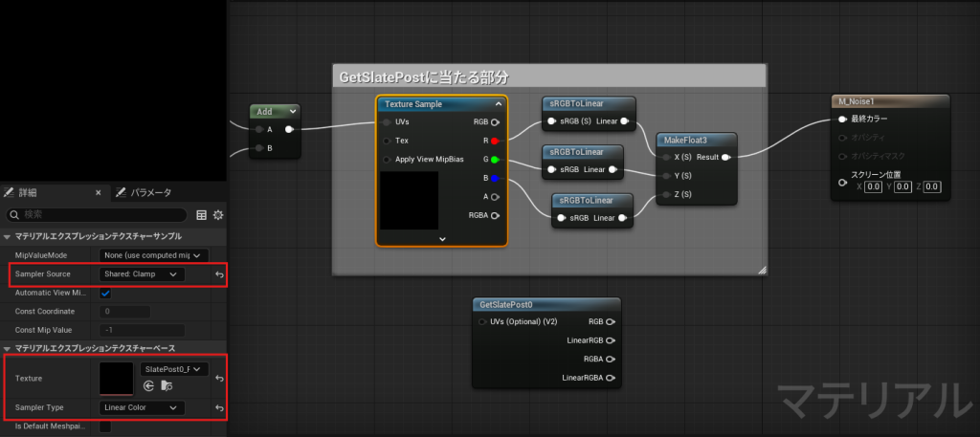980x437 pixels.
Task: Reset Texture property to default arrow
Action: point(219,379)
